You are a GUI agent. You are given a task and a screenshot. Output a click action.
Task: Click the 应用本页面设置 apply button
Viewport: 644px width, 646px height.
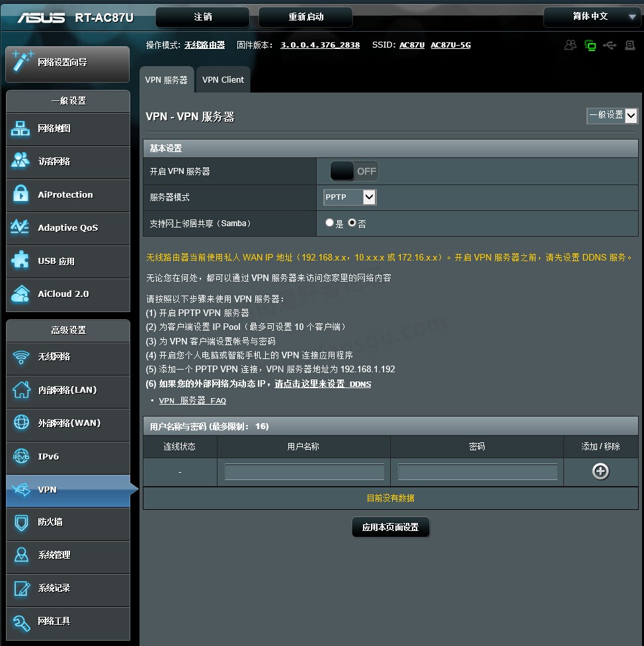[391, 528]
